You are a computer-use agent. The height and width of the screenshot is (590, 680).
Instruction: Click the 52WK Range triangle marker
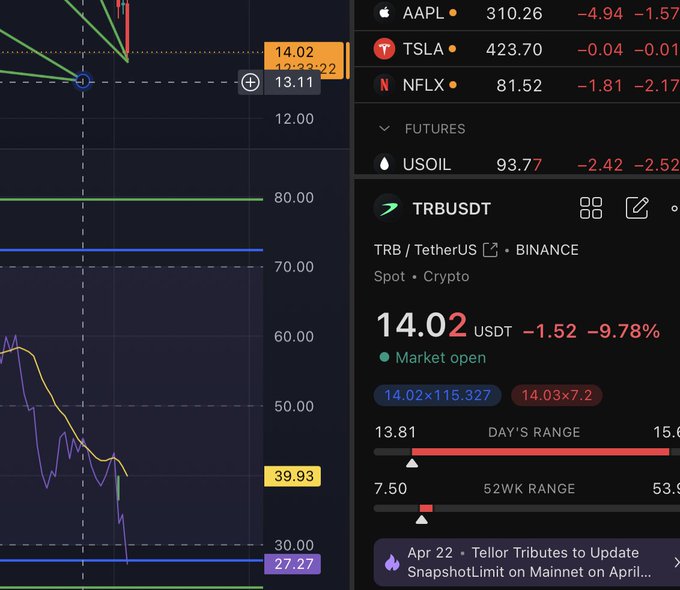pyautogui.click(x=422, y=520)
